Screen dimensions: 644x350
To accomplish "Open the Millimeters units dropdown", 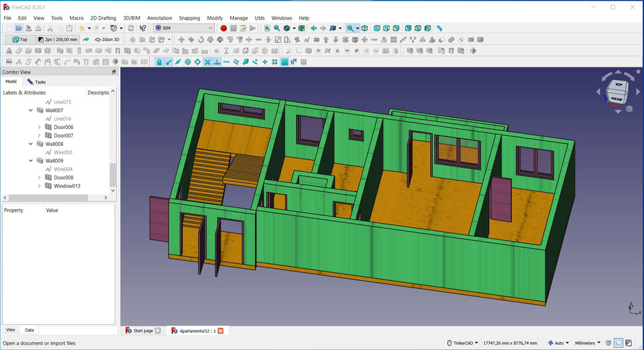I will coord(588,343).
